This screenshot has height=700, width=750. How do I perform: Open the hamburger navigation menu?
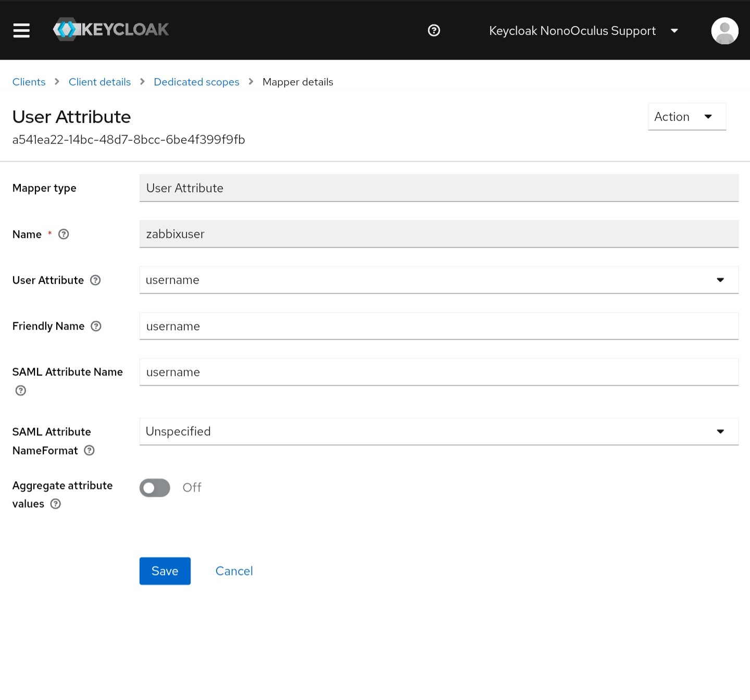[21, 30]
